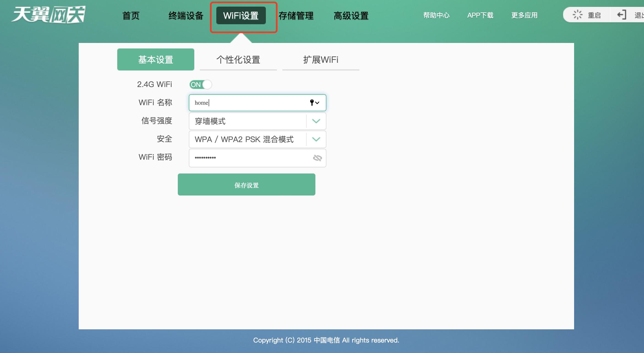The image size is (644, 353).
Task: Toggle the 2.4G WiFi switch off
Action: point(201,85)
